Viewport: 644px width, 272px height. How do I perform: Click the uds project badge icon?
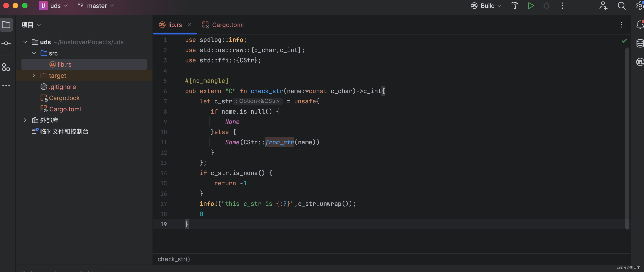43,6
